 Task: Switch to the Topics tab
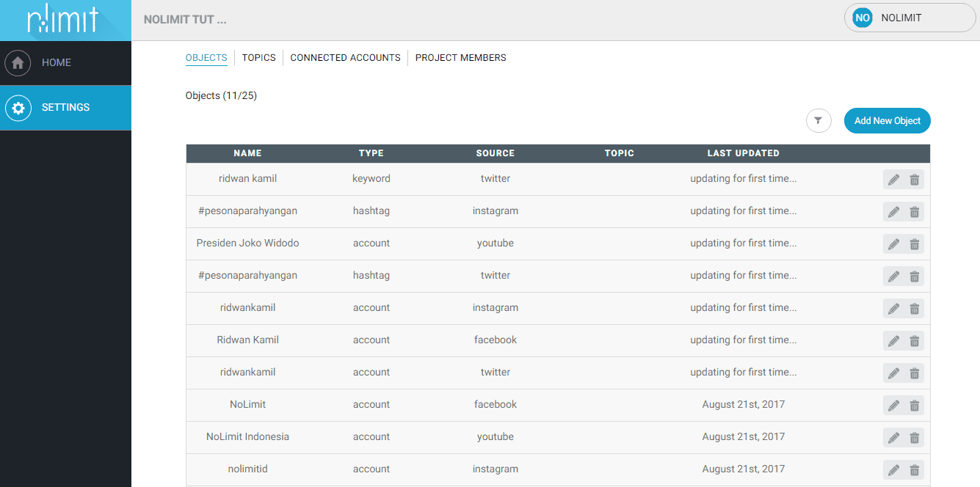(x=259, y=58)
